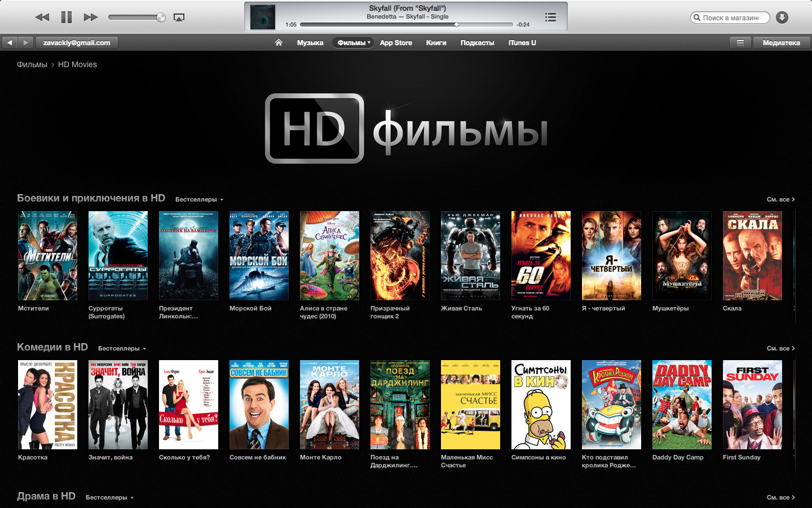The image size is (812, 508).
Task: Click См. все for Драма в HD
Action: point(780,497)
